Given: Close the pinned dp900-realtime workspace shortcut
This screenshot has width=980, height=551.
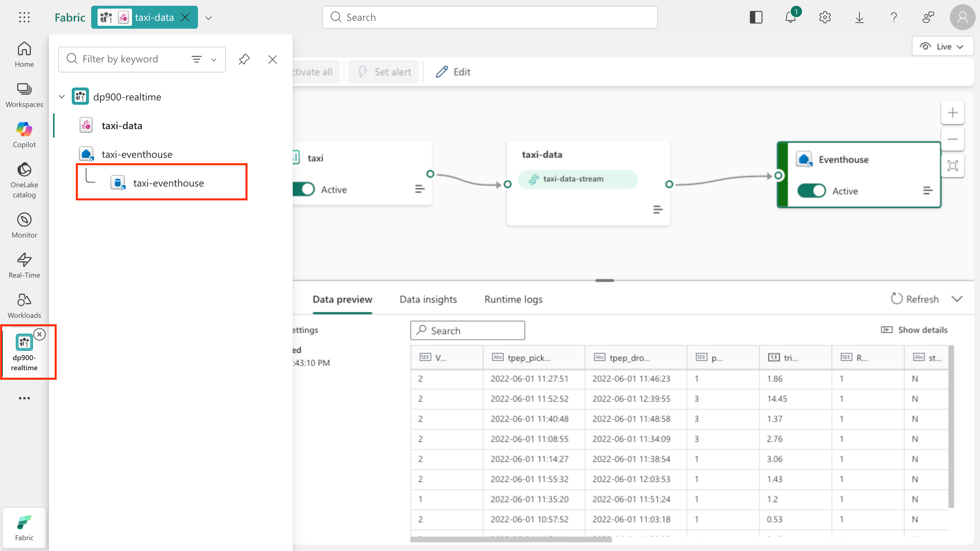Looking at the screenshot, I should click(39, 334).
